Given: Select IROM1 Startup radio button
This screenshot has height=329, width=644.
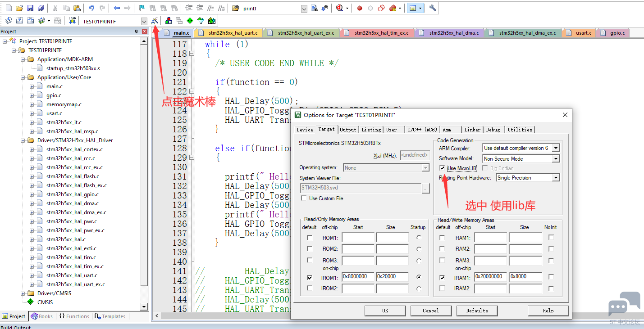Looking at the screenshot, I should click(x=419, y=277).
